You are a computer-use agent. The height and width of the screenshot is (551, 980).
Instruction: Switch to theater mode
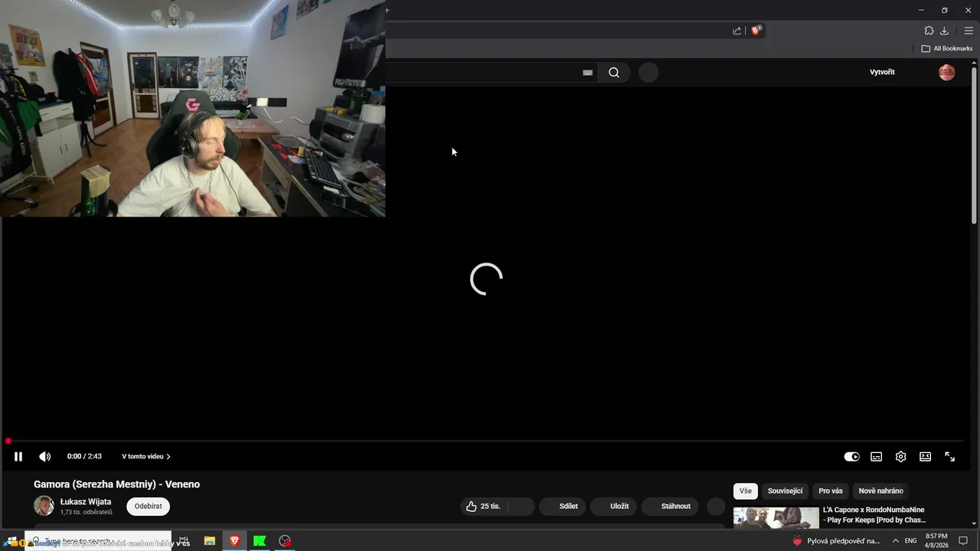pyautogui.click(x=925, y=457)
